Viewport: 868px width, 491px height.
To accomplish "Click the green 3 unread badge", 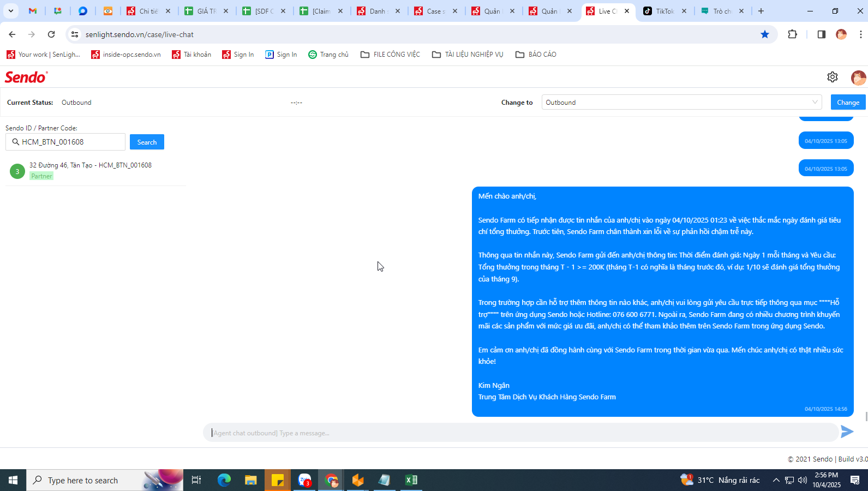I will [17, 171].
